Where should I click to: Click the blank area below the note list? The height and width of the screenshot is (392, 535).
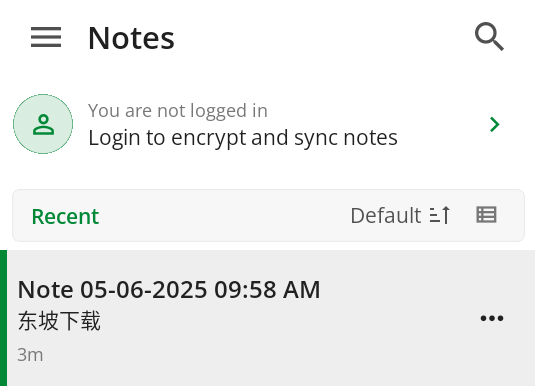coord(268,389)
